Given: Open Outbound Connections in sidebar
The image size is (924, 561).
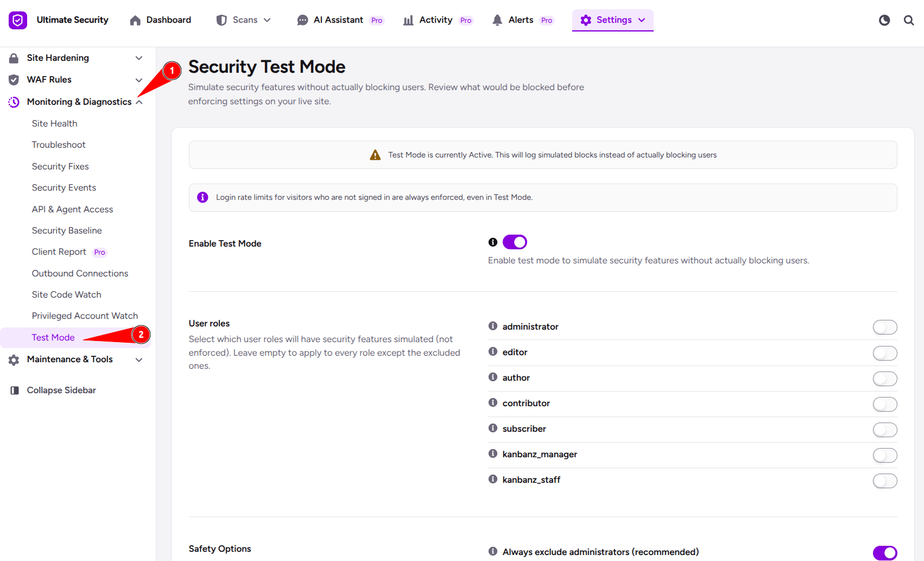Looking at the screenshot, I should pyautogui.click(x=80, y=274).
